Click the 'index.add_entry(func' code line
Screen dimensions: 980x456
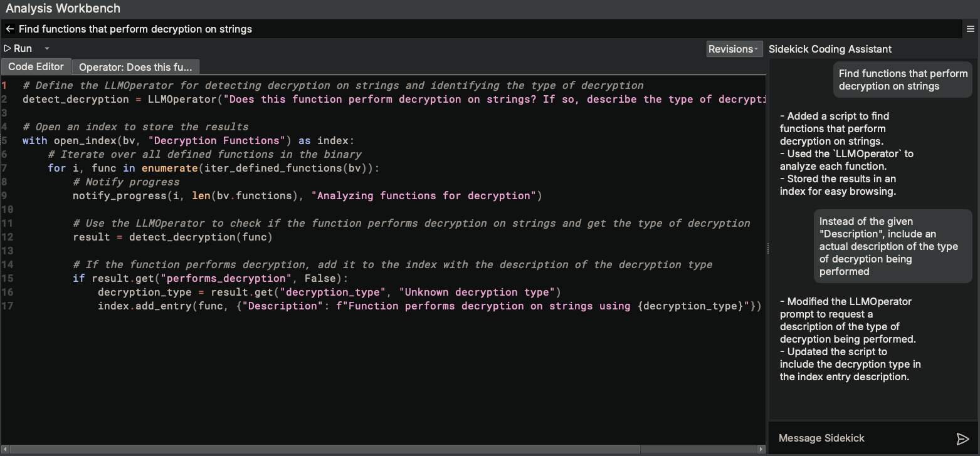(429, 306)
